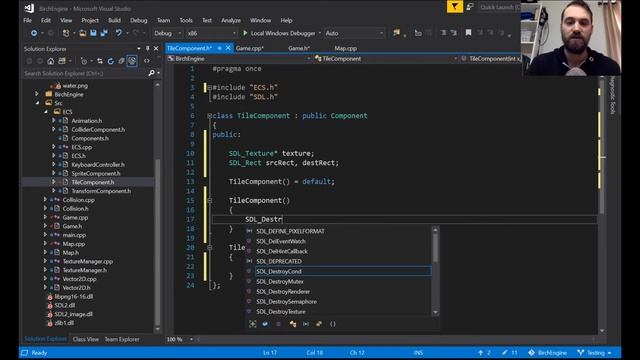Image resolution: width=640 pixels, height=360 pixels.
Task: Click the green Start Debugging play icon
Action: click(245, 33)
